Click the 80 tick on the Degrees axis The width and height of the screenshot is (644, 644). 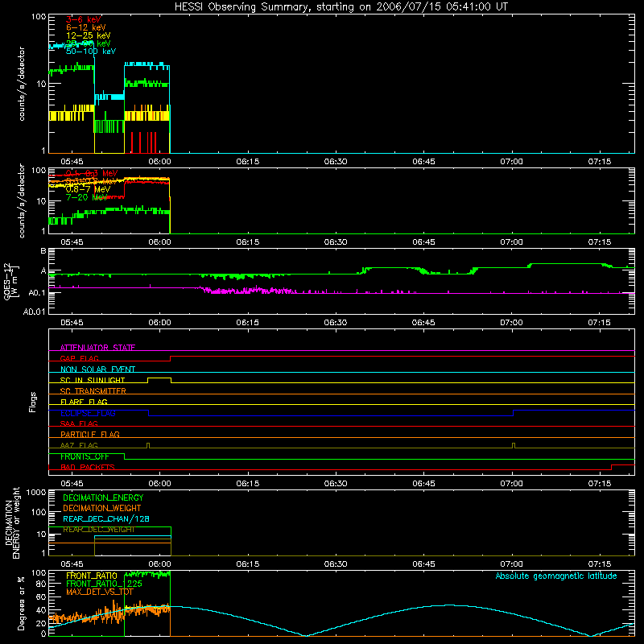(x=41, y=584)
